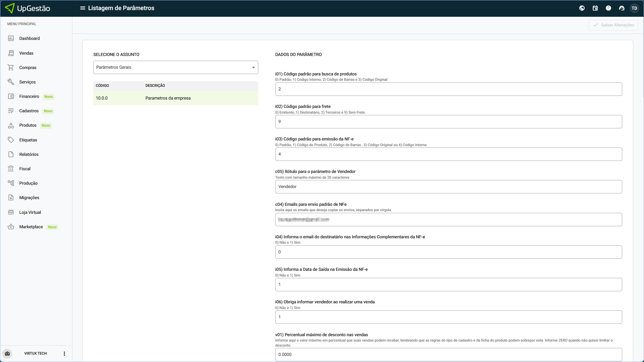The width and height of the screenshot is (644, 362).
Task: Go to the Relatórios menu
Action: 29,155
